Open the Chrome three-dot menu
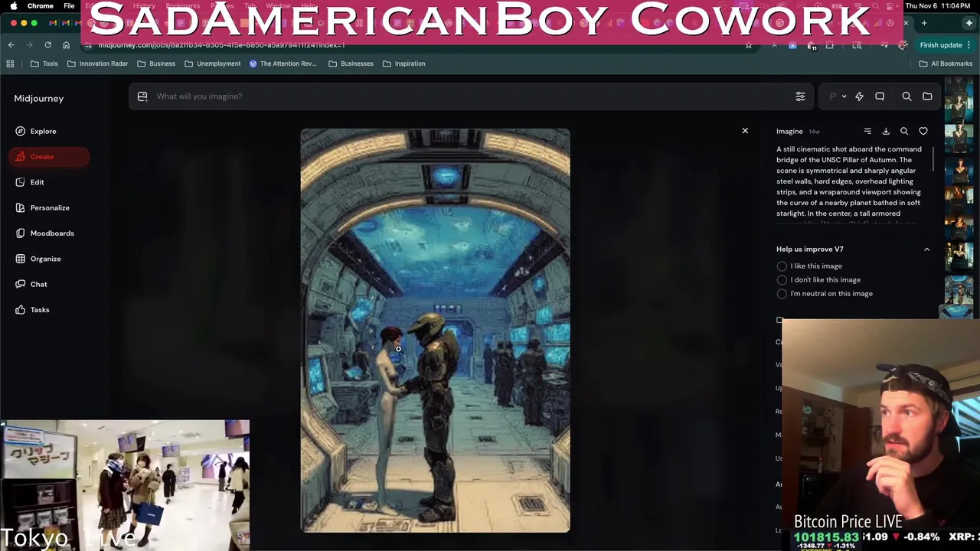 [x=970, y=45]
